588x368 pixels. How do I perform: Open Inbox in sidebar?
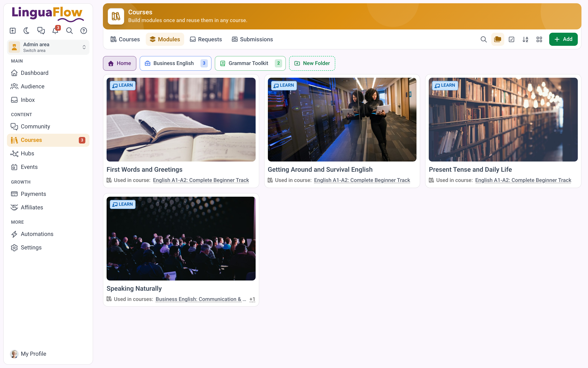point(48,100)
